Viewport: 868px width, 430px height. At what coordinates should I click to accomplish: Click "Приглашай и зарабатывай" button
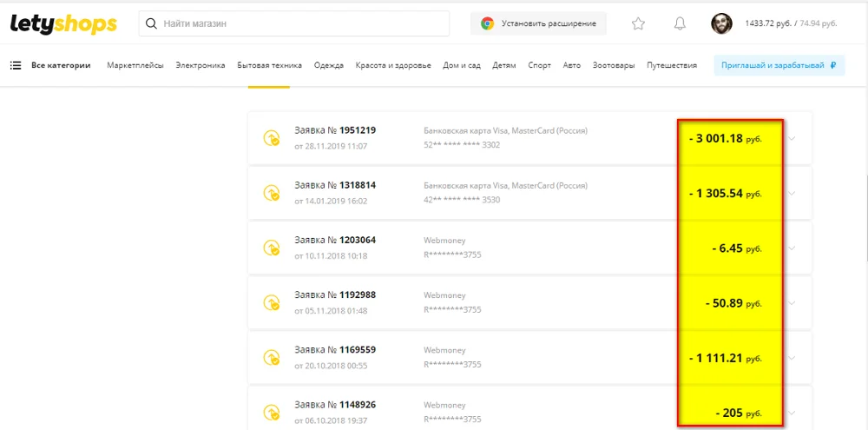click(x=779, y=65)
